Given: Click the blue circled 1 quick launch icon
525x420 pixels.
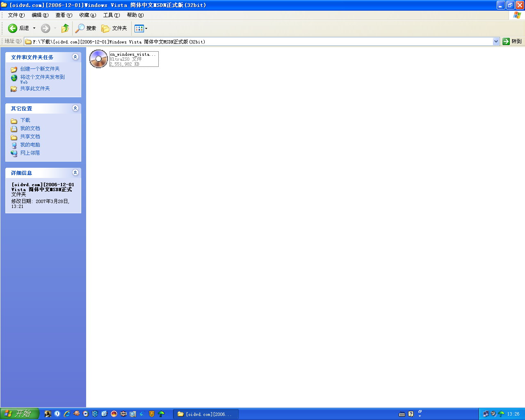Looking at the screenshot, I should 57,414.
